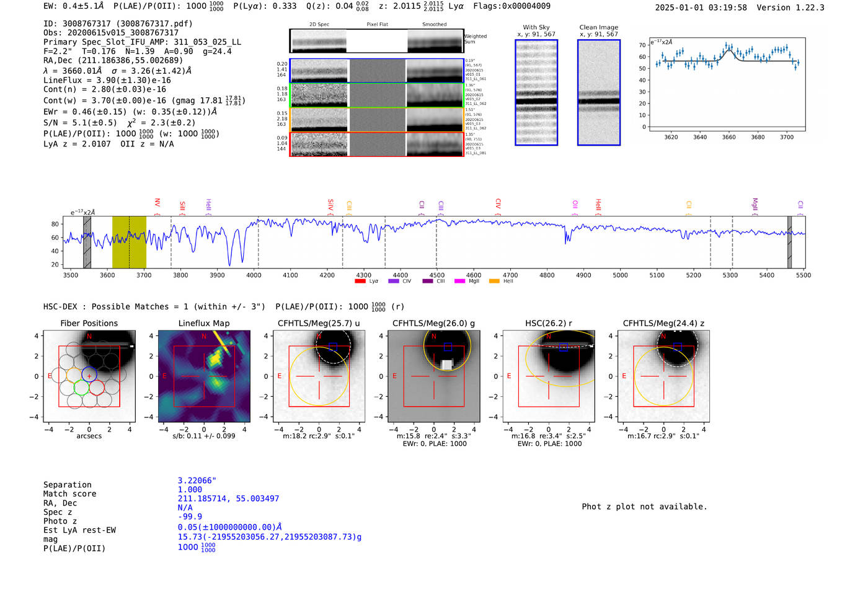Viewport: 868px width, 591px height.
Task: Open the HSC(26.2) r cutout
Action: 548,376
